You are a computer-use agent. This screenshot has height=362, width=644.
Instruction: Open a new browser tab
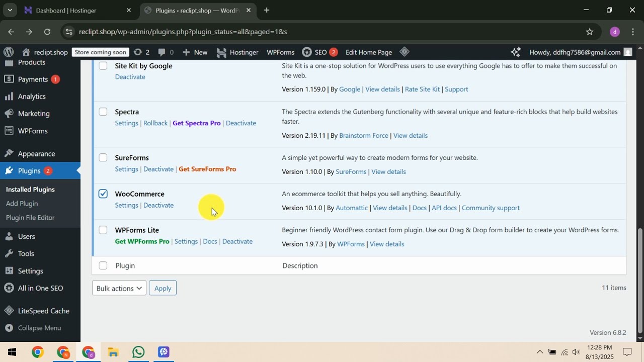coord(267,10)
